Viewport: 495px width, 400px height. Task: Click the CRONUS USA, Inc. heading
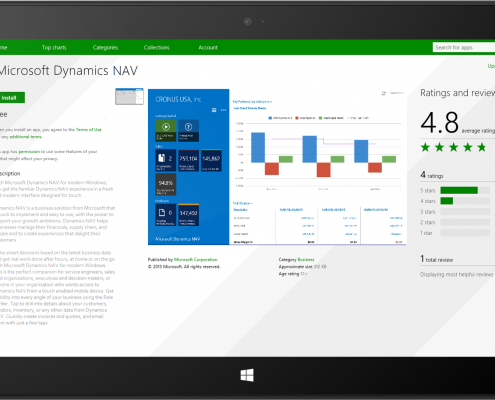click(x=178, y=99)
